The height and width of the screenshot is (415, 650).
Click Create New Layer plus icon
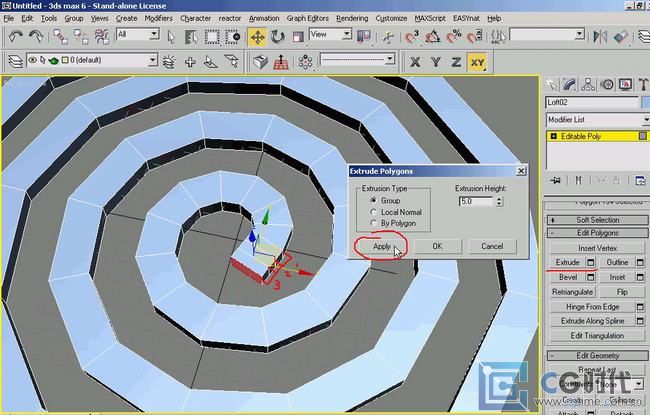pos(190,62)
